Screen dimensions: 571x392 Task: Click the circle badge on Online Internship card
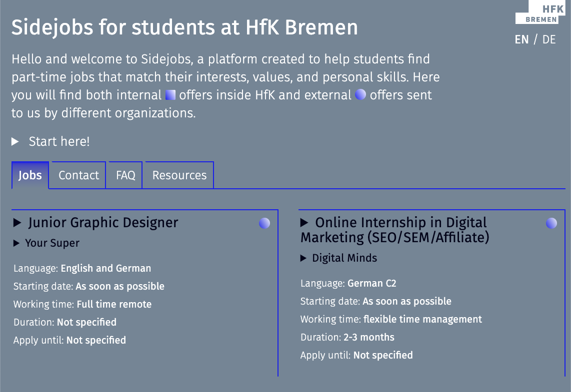(x=551, y=223)
